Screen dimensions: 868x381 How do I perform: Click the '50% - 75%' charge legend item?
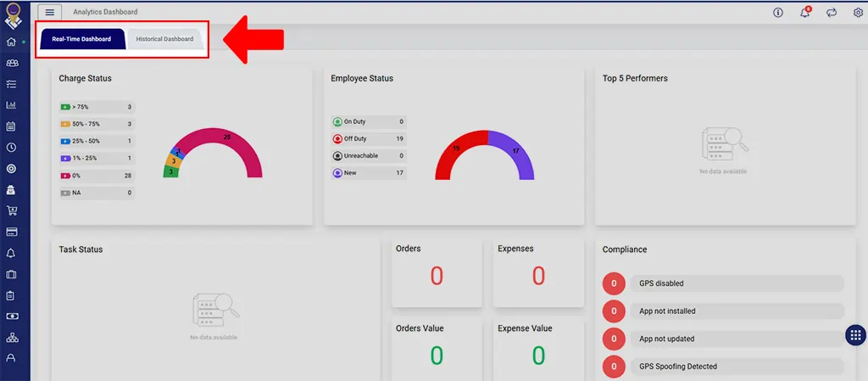(x=97, y=124)
